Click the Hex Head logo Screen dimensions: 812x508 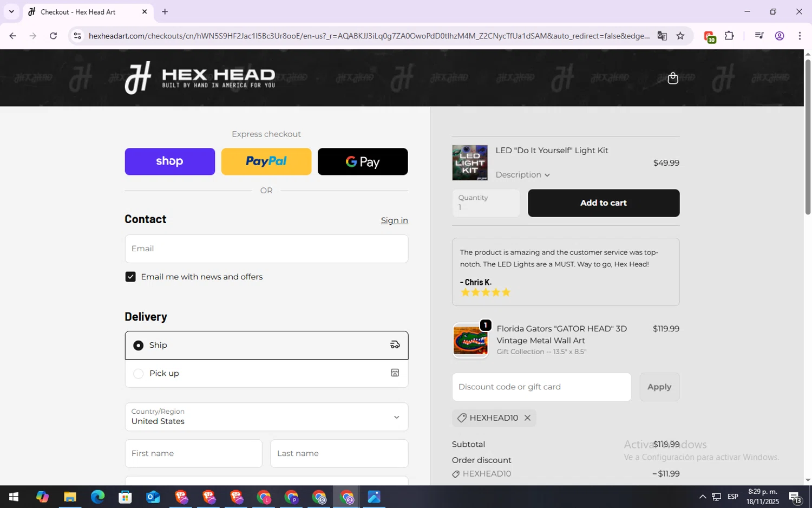click(200, 78)
